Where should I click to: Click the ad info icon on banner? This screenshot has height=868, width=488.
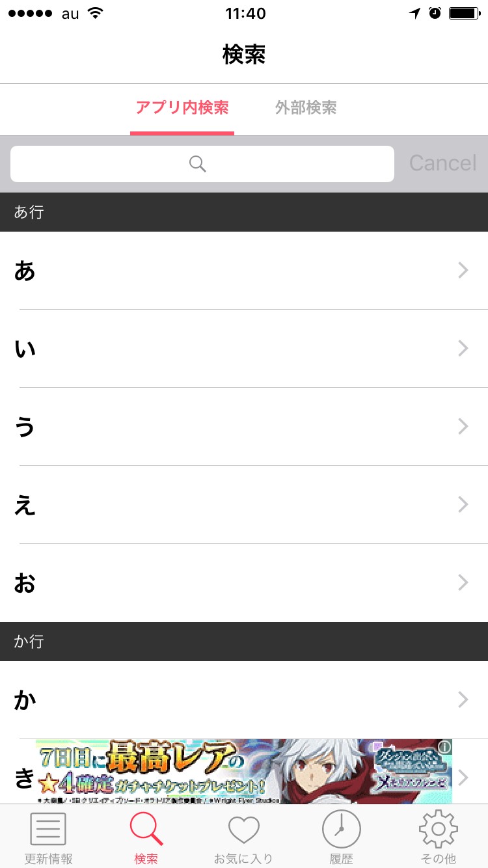tap(444, 746)
